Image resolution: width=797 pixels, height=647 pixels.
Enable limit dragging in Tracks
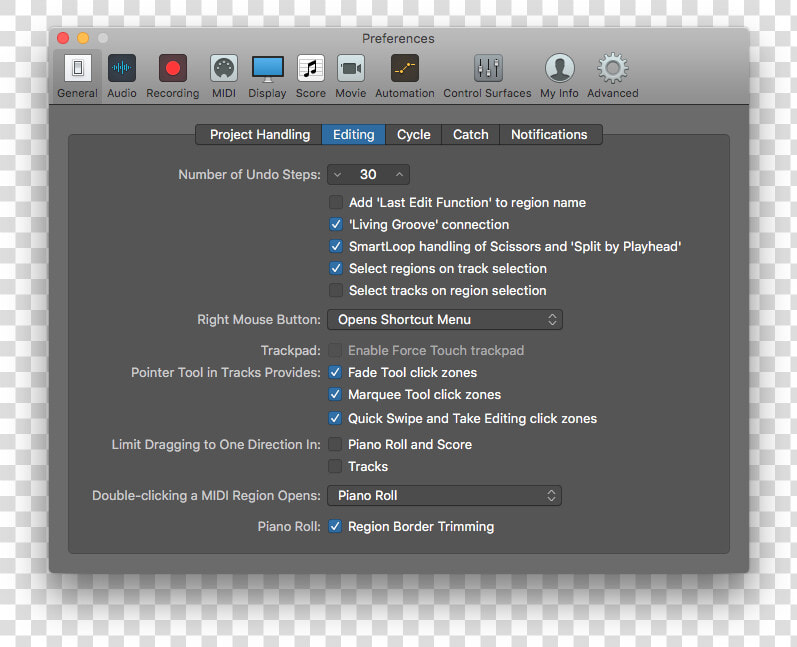tap(335, 466)
